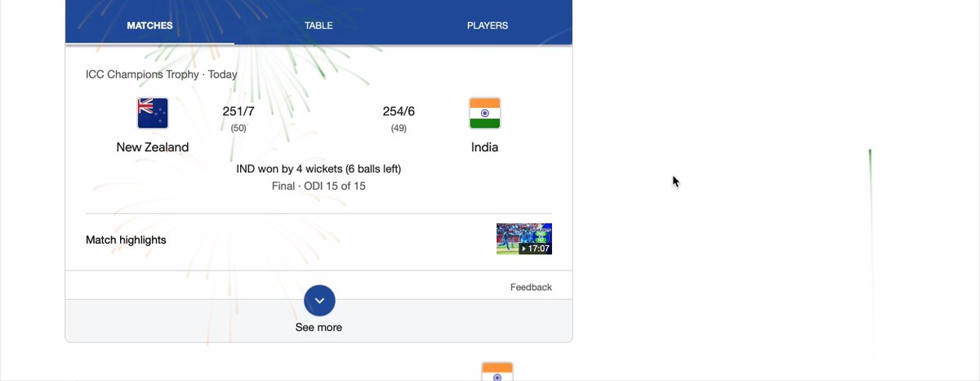This screenshot has height=381, width=980.
Task: Click the (49) overs text under India's score
Action: tap(399, 128)
